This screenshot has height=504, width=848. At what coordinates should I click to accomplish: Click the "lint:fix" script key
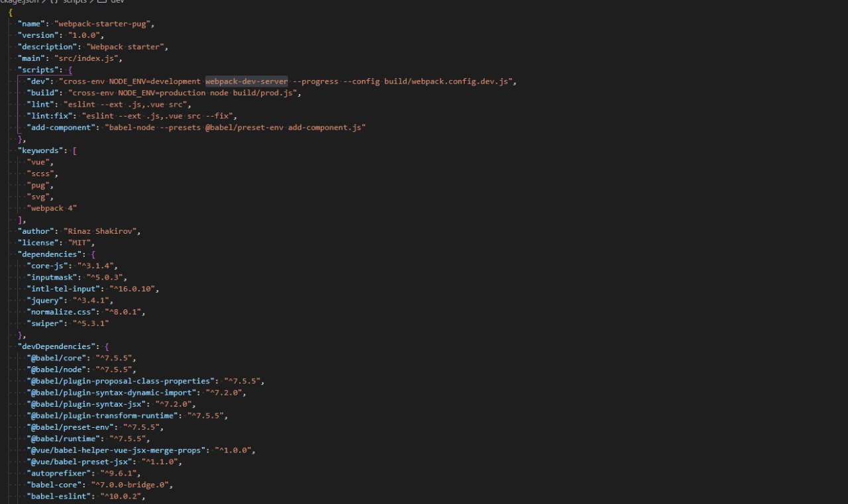click(x=49, y=116)
